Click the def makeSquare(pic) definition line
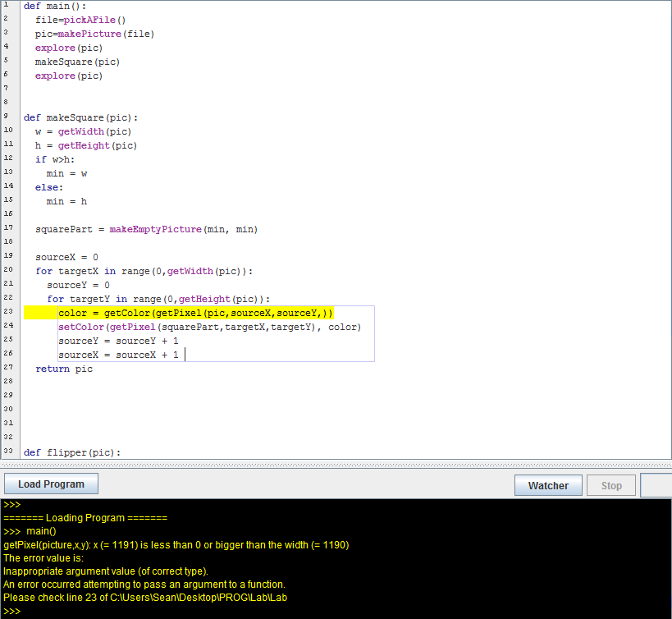 [x=80, y=117]
